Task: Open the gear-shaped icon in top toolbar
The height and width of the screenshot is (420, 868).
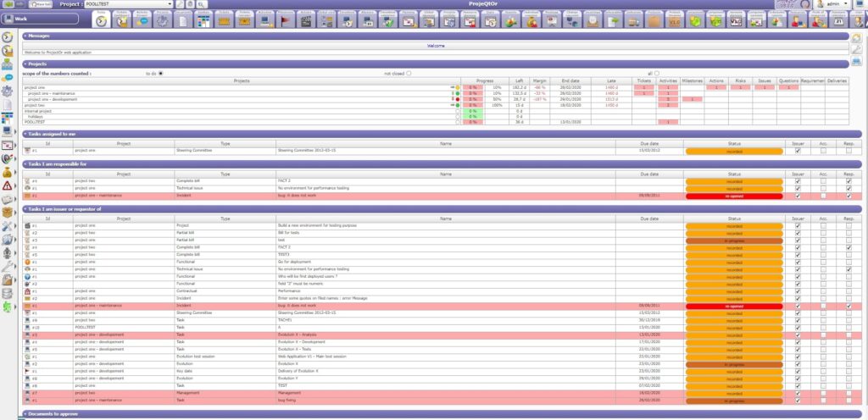Action: pyautogui.click(x=162, y=20)
